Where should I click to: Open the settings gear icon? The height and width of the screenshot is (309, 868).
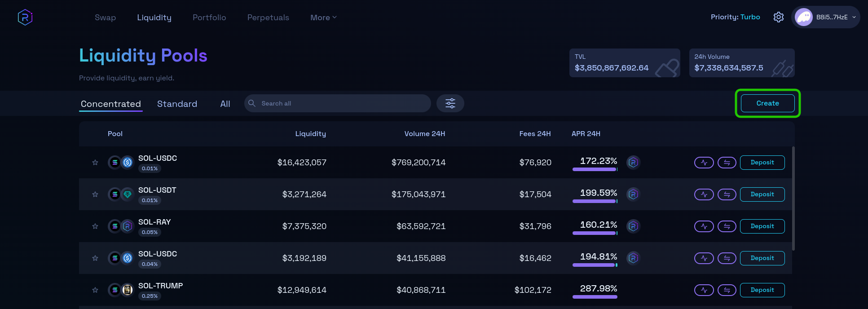[779, 17]
